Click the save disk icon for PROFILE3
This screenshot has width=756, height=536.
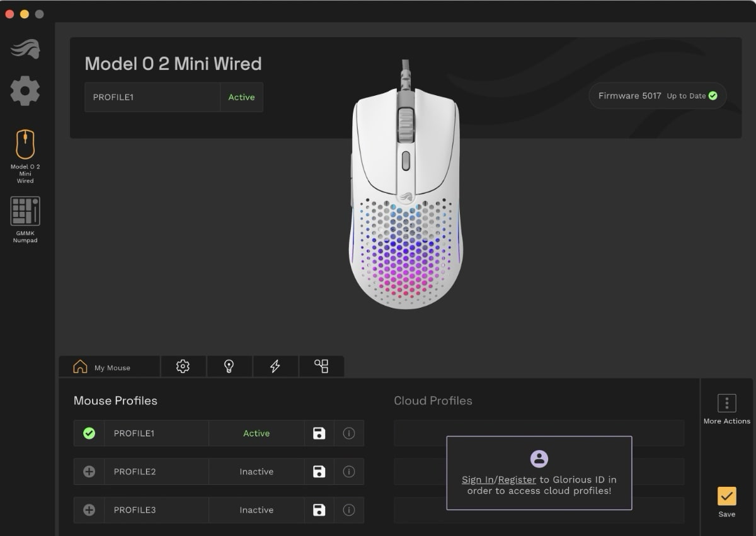[x=319, y=510]
